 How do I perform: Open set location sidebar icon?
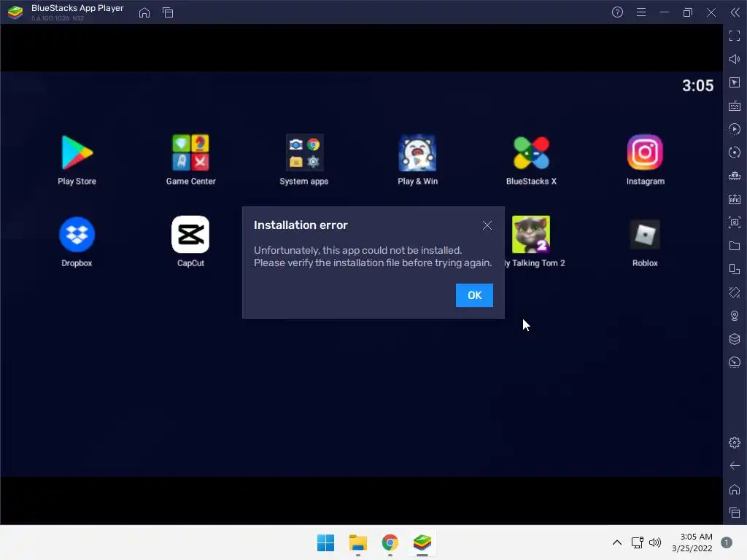[x=735, y=316]
